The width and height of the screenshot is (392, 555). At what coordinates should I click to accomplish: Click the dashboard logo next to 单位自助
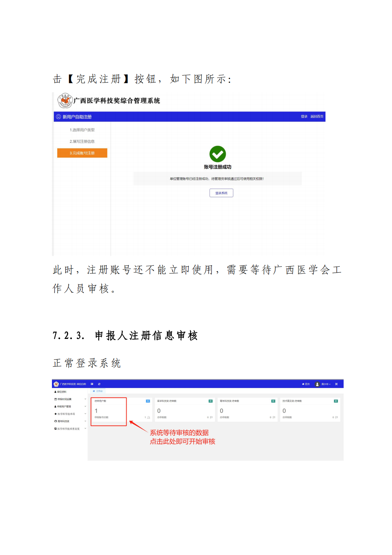coord(56,384)
